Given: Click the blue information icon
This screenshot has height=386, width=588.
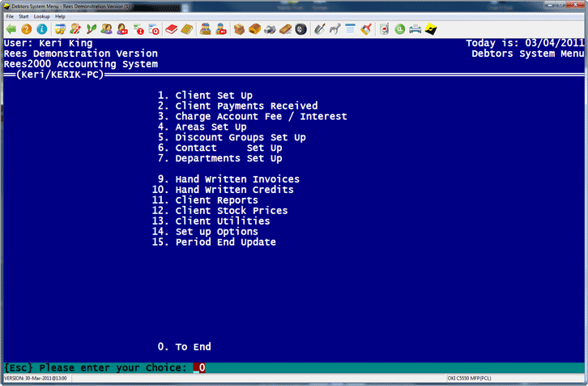Looking at the screenshot, I should [x=40, y=29].
